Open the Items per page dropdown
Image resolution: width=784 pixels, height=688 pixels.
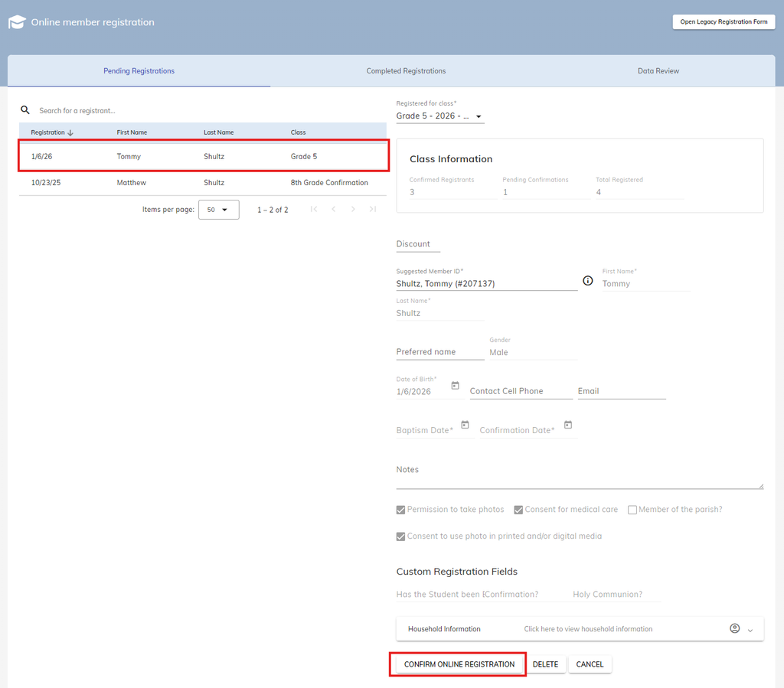tap(218, 210)
